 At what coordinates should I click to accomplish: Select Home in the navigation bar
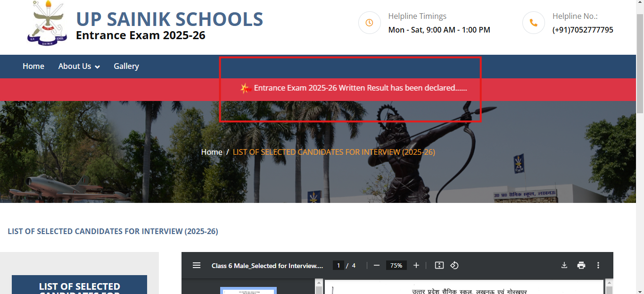point(33,66)
